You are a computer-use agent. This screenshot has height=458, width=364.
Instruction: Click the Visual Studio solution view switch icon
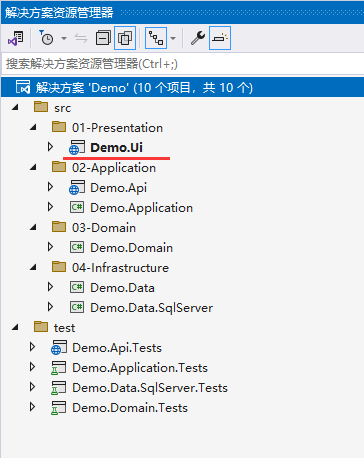16,38
